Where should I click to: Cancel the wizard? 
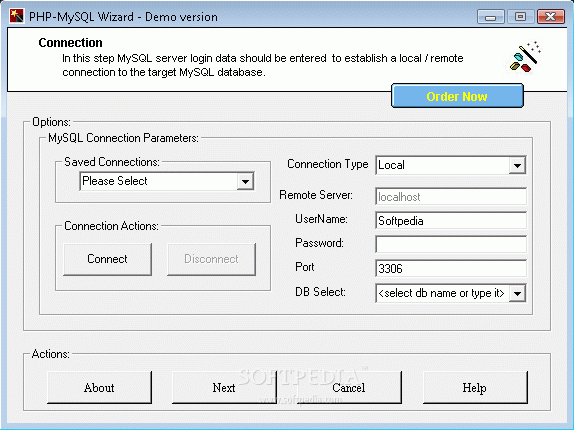pyautogui.click(x=349, y=388)
